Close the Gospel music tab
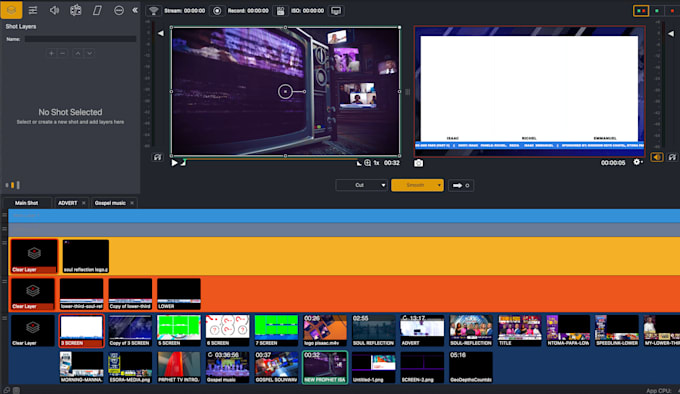Screen dimensions: 680x394 coord(132,203)
